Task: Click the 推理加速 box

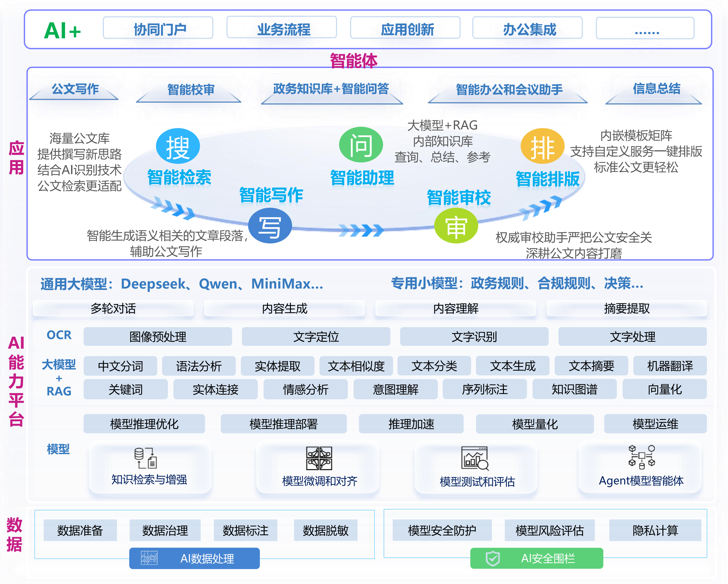Action: (411, 424)
